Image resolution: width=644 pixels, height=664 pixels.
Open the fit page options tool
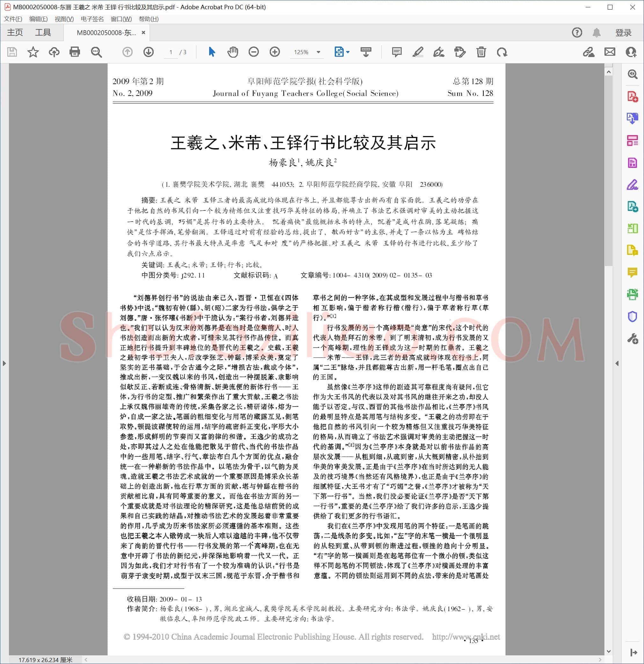[x=339, y=52]
